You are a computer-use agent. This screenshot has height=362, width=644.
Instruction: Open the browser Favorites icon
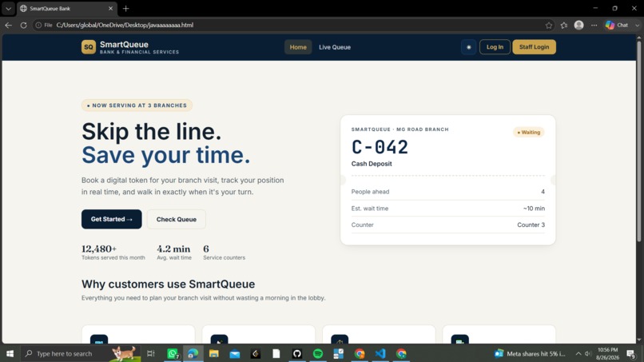point(564,25)
